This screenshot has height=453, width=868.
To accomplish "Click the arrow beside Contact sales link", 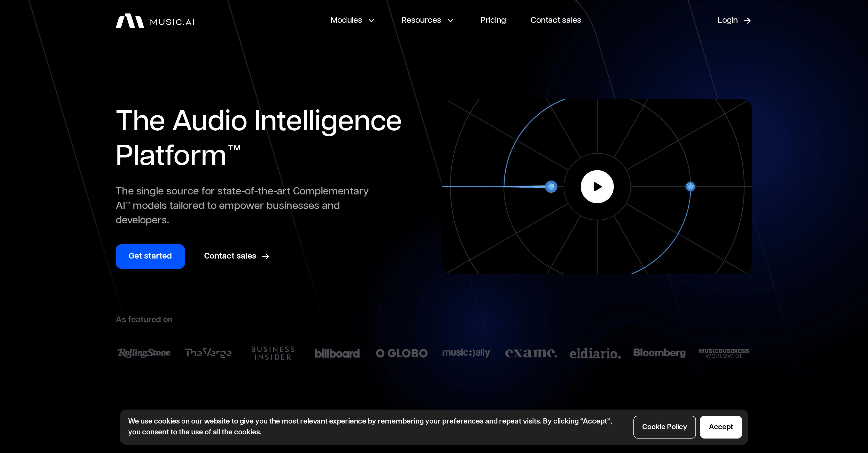I will pyautogui.click(x=266, y=256).
